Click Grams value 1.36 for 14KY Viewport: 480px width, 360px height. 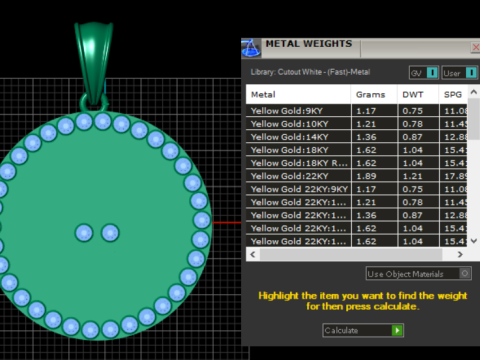374,137
